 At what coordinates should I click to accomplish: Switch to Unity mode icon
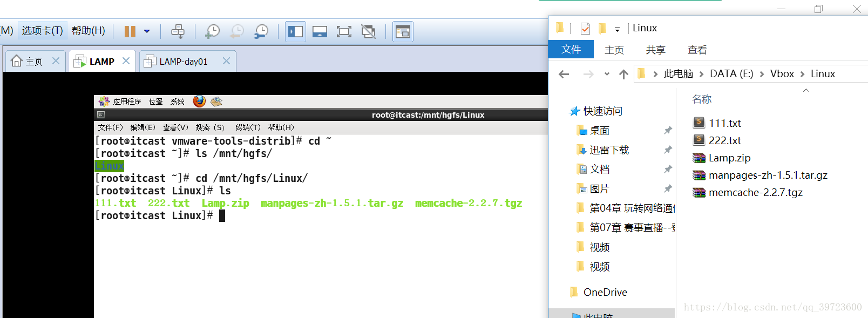pos(368,31)
